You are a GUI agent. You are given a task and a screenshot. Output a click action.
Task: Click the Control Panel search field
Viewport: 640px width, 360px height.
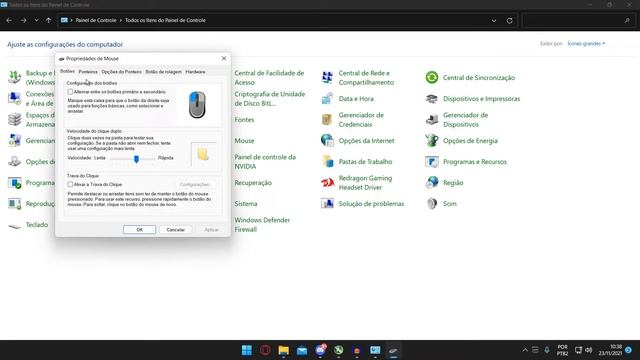578,20
